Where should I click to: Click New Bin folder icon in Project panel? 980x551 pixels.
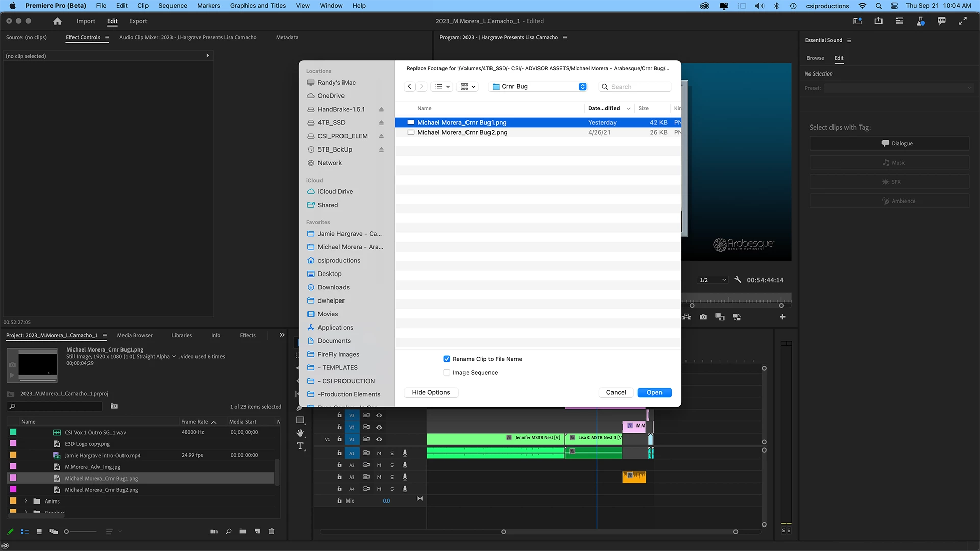coord(243,531)
